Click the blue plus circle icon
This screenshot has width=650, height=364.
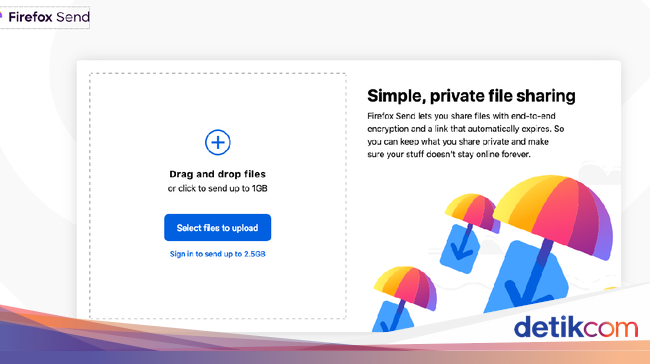218,142
